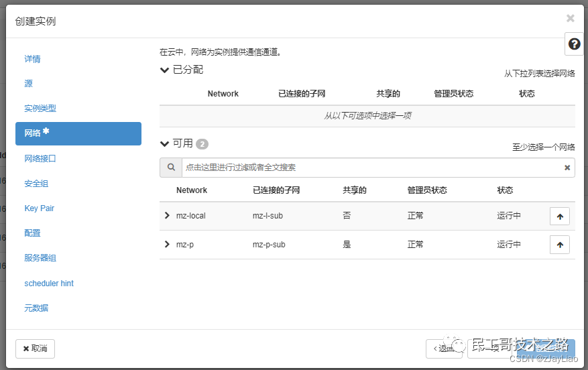The image size is (588, 370).
Task: Open the 安全组 step
Action: click(36, 184)
